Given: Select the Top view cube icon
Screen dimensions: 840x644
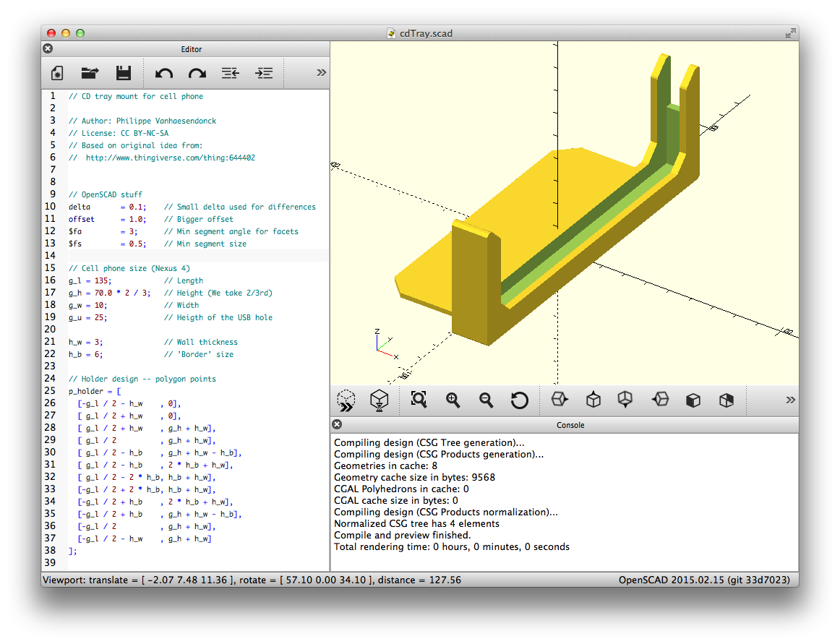Looking at the screenshot, I should tap(593, 400).
